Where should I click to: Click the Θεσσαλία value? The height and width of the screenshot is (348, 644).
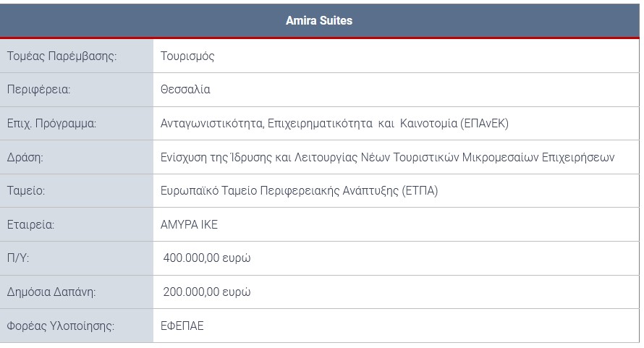[x=185, y=90]
